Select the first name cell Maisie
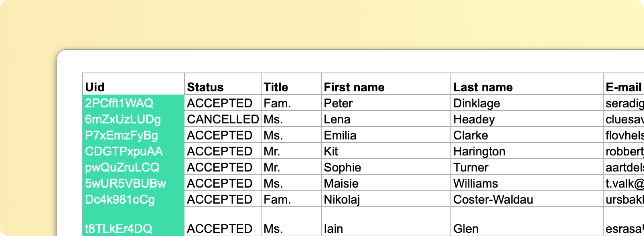This screenshot has height=236, width=644. coord(386,183)
